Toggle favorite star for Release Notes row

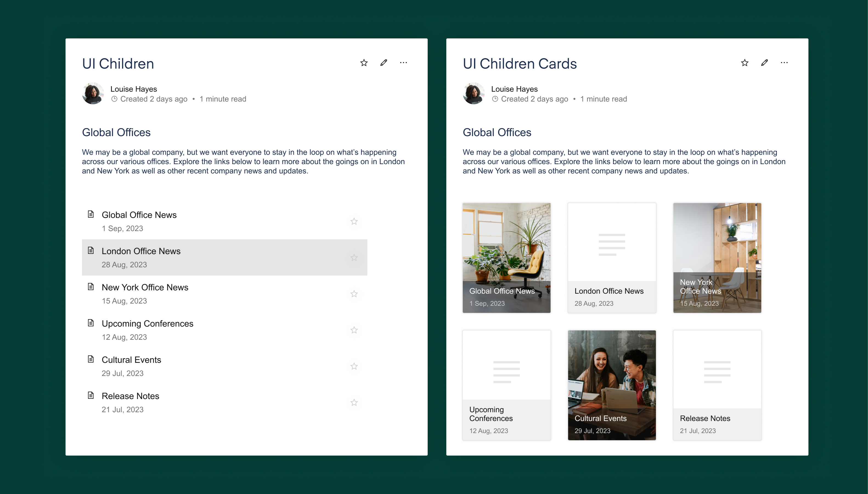point(354,403)
